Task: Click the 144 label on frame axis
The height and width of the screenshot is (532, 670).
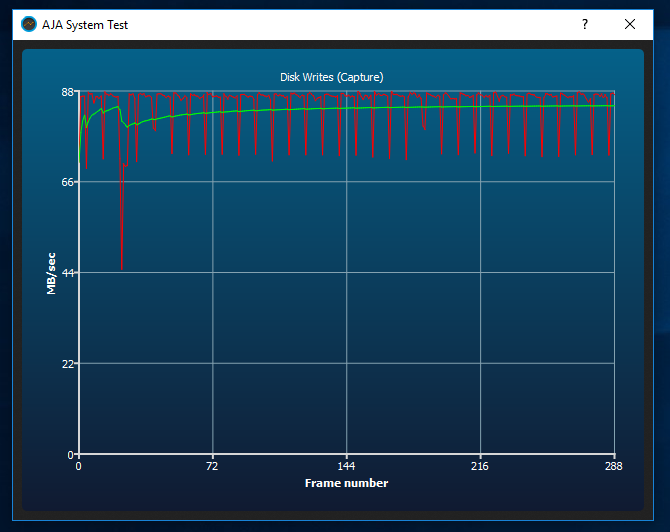Action: (x=346, y=466)
